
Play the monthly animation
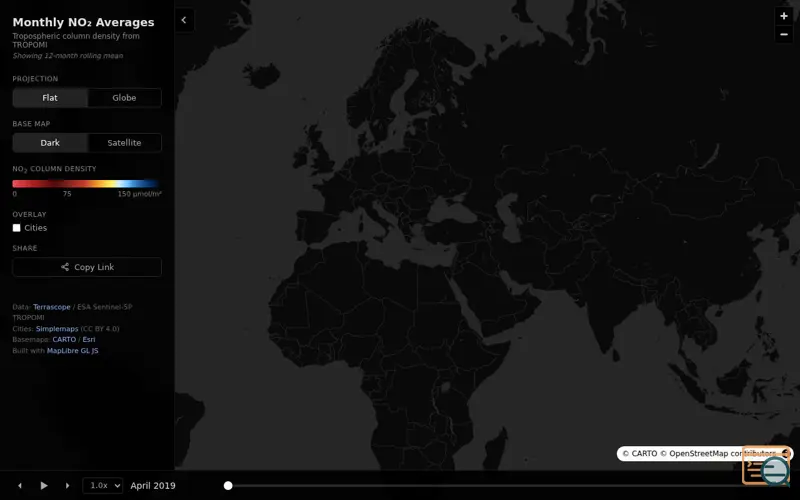pyautogui.click(x=44, y=486)
